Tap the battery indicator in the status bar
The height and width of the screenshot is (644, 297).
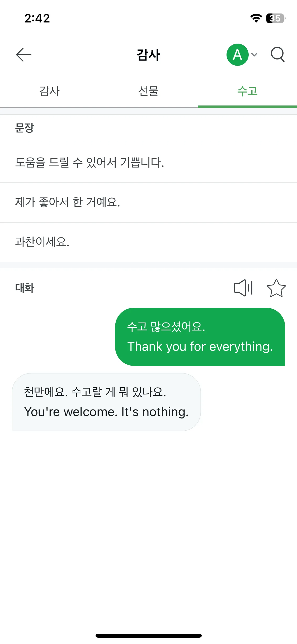point(276,18)
